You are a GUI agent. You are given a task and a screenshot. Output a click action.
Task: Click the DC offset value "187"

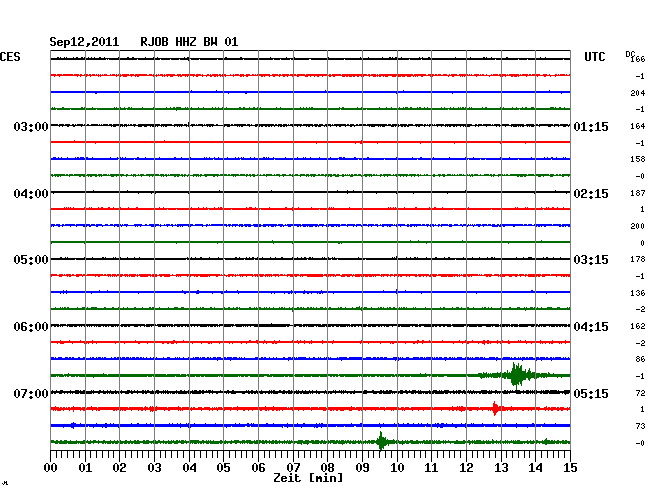coord(638,193)
